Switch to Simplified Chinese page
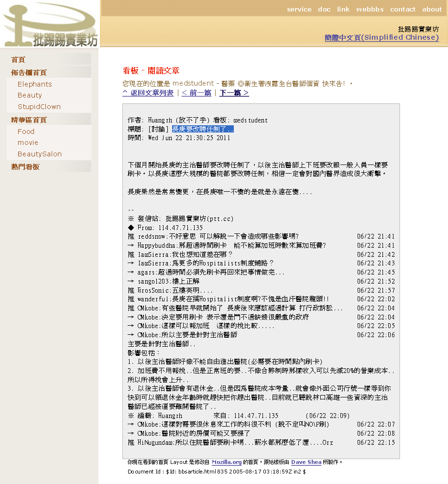The width and height of the screenshot is (448, 484). pyautogui.click(x=382, y=37)
